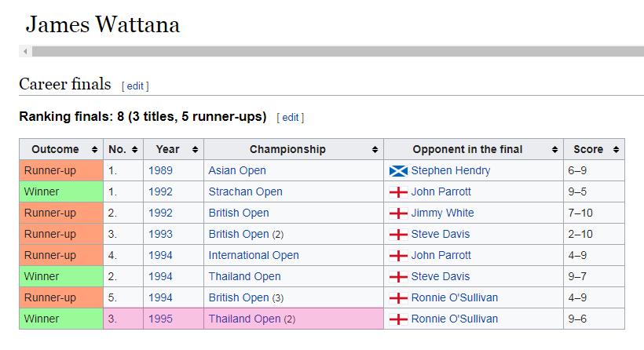This screenshot has height=350, width=644.
Task: Sort table by Score column arrows
Action: 616,149
